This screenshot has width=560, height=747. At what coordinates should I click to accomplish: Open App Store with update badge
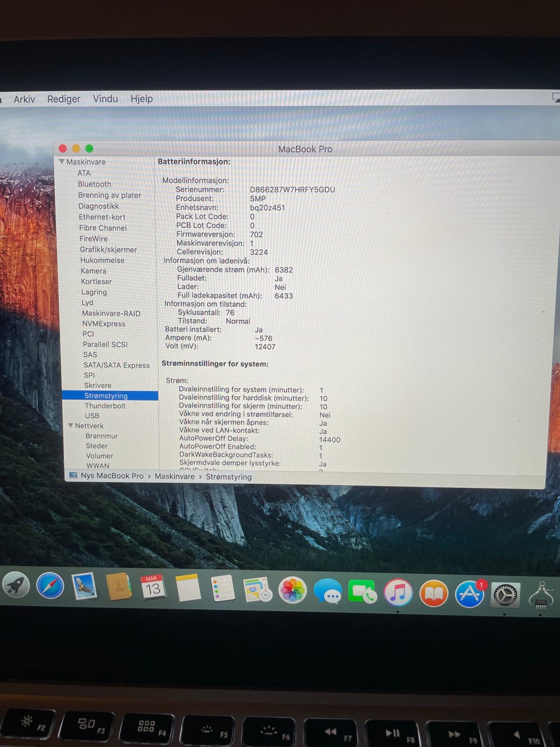tap(470, 594)
